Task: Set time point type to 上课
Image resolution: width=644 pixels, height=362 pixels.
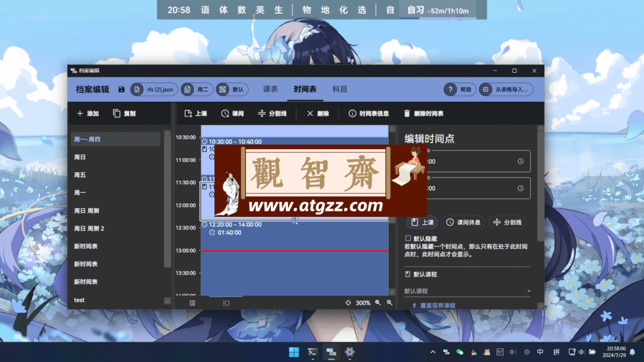Action: pyautogui.click(x=422, y=222)
